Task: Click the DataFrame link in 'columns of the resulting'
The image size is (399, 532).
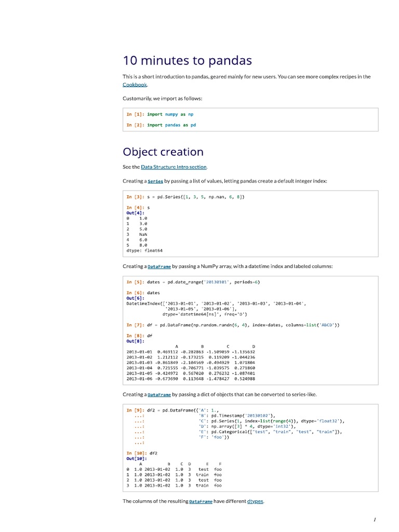Action: tap(201, 502)
